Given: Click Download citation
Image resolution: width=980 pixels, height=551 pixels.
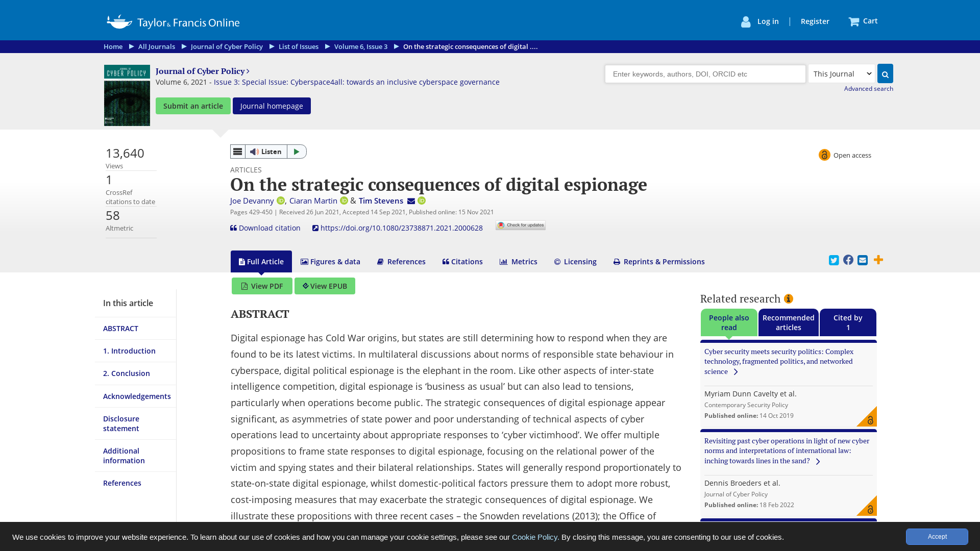Looking at the screenshot, I should click(x=265, y=228).
